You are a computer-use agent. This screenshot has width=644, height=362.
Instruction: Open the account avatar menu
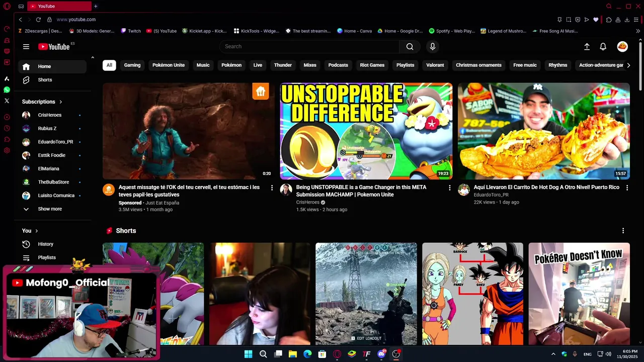click(622, 47)
